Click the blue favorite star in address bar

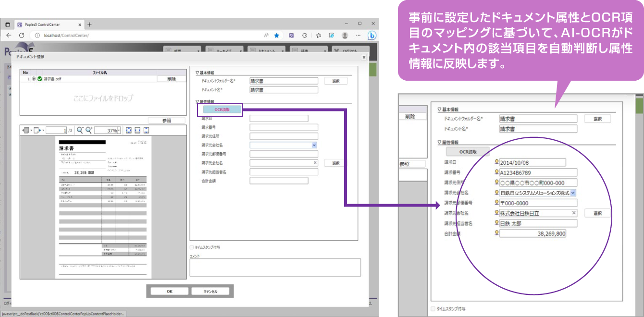[277, 36]
